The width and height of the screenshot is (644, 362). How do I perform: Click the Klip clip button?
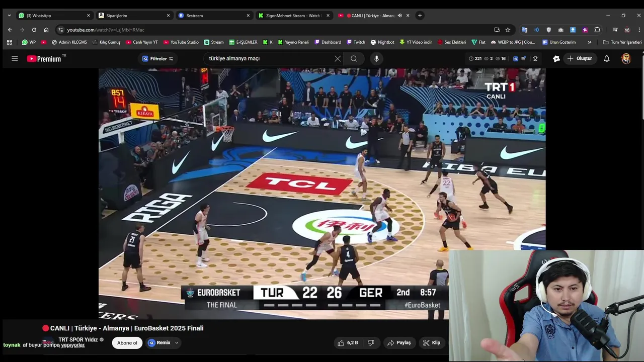point(432,343)
